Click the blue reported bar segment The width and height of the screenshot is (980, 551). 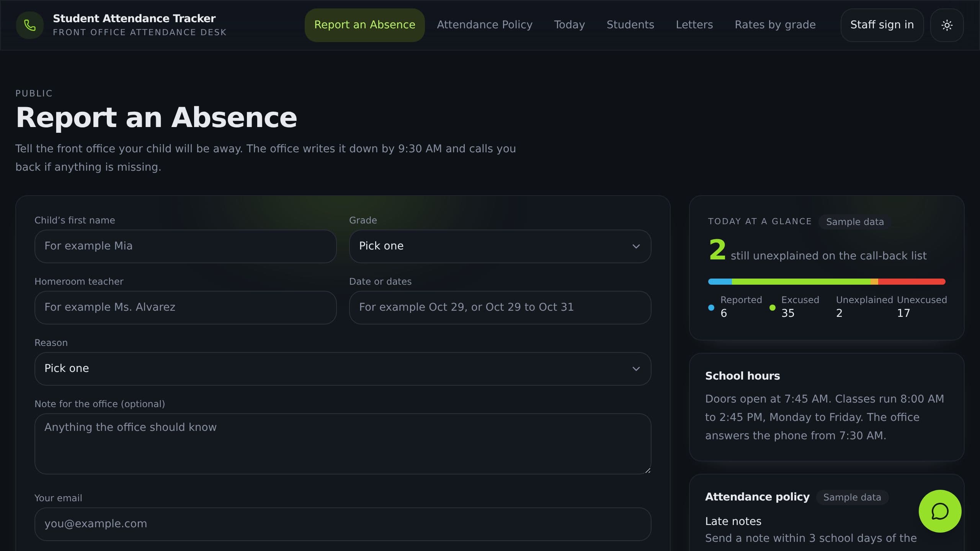pos(720,282)
